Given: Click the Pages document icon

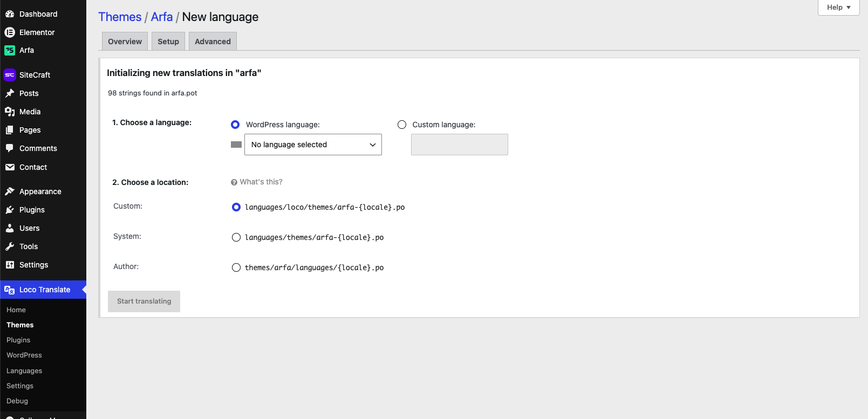Looking at the screenshot, I should click(x=10, y=130).
